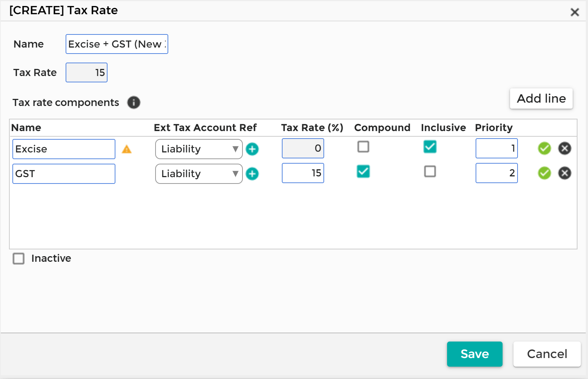Close the Create Tax Rate dialog

[x=575, y=12]
